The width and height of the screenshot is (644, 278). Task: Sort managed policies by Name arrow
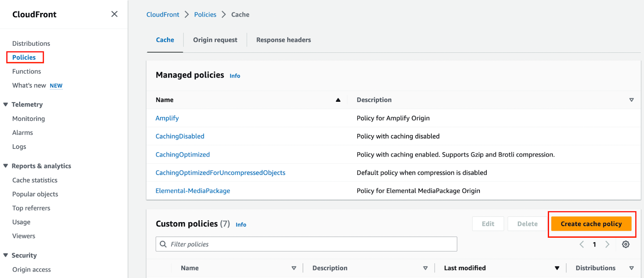pos(338,100)
